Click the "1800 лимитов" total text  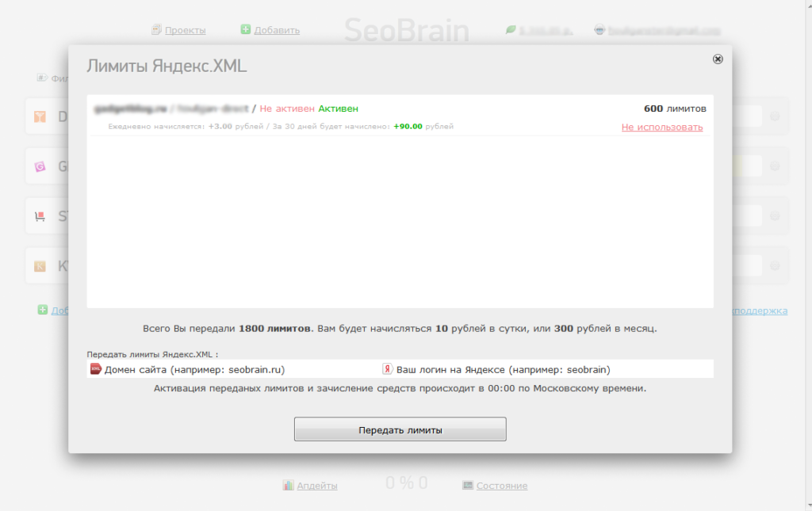coord(274,329)
